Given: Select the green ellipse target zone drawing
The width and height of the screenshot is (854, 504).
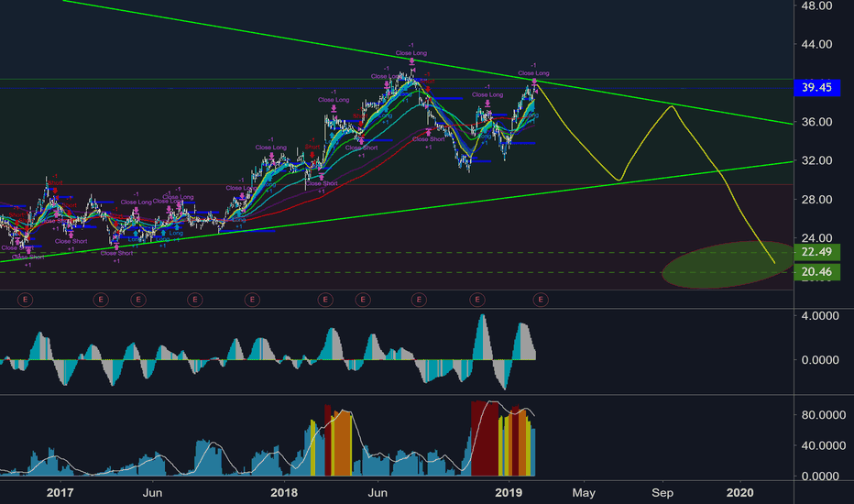Looking at the screenshot, I should coord(728,264).
